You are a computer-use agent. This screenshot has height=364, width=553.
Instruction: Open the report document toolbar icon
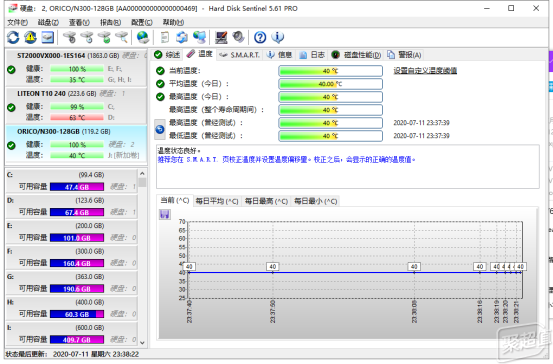(x=164, y=37)
